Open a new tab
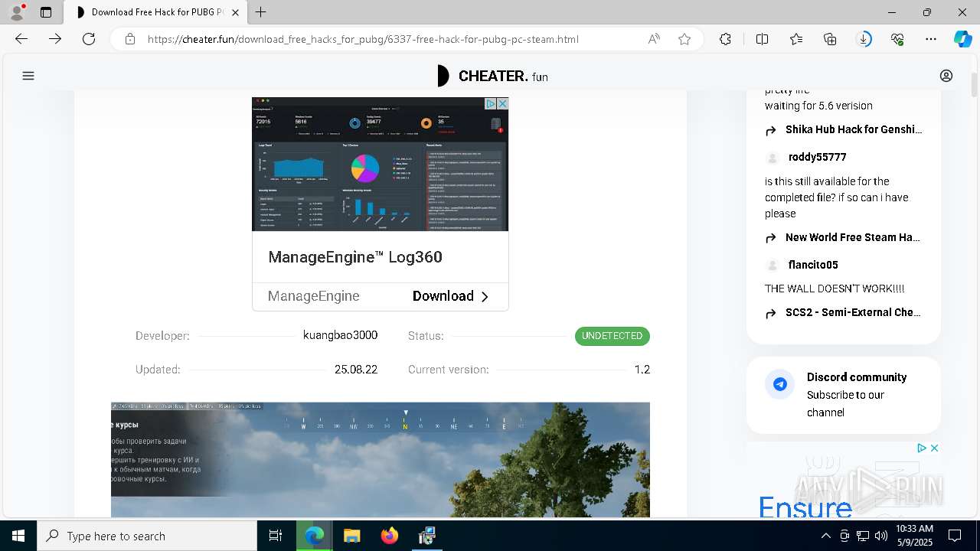980x551 pixels. coord(261,12)
